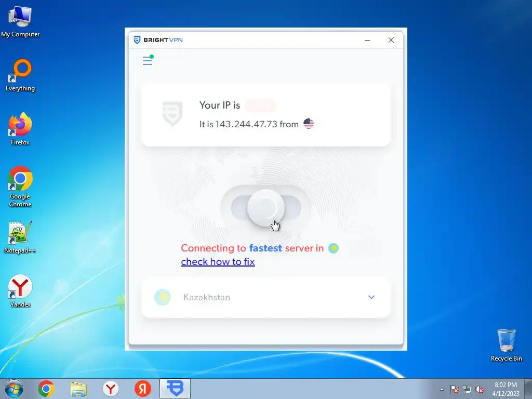Click the BrightVPN shield logo in title bar
The height and width of the screenshot is (399, 532).
pos(137,40)
